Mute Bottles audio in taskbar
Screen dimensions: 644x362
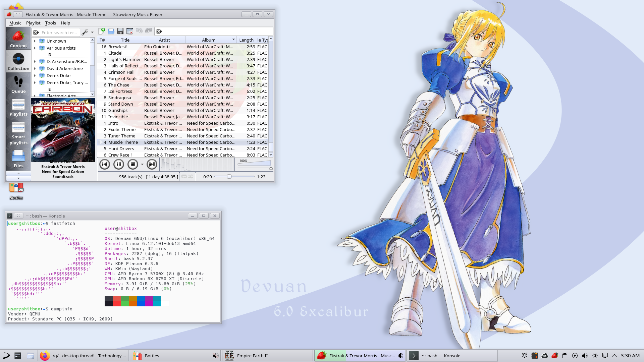coord(216,356)
